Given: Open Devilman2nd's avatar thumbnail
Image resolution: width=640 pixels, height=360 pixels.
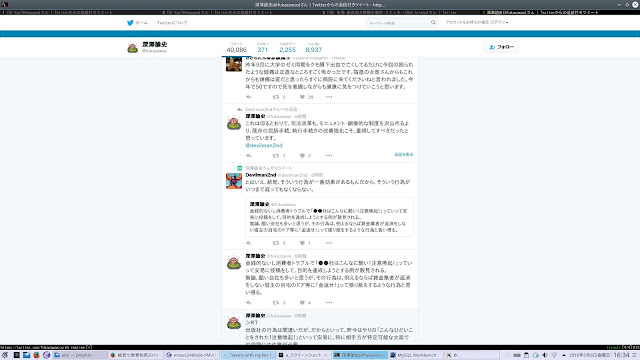Looking at the screenshot, I should tap(234, 181).
